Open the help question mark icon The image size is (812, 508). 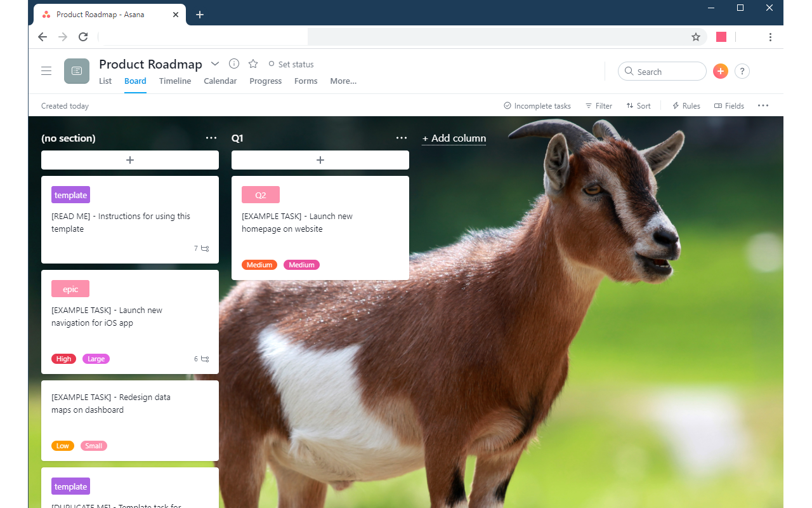(742, 71)
